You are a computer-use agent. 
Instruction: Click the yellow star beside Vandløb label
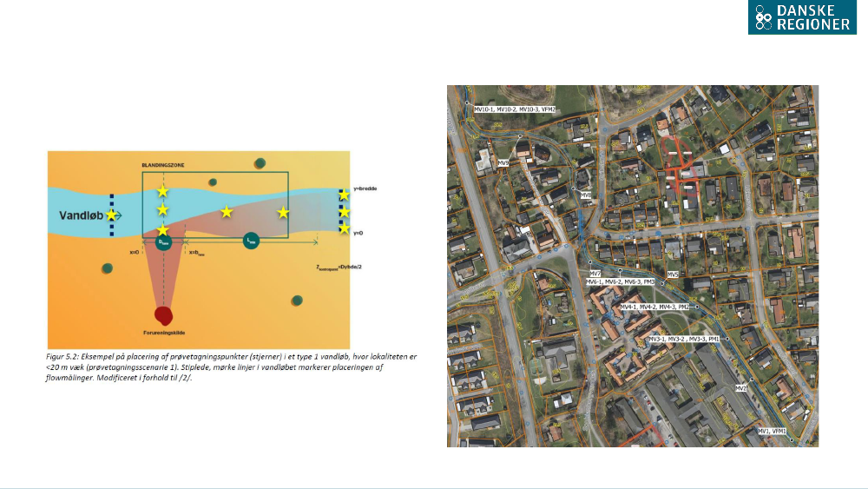112,215
